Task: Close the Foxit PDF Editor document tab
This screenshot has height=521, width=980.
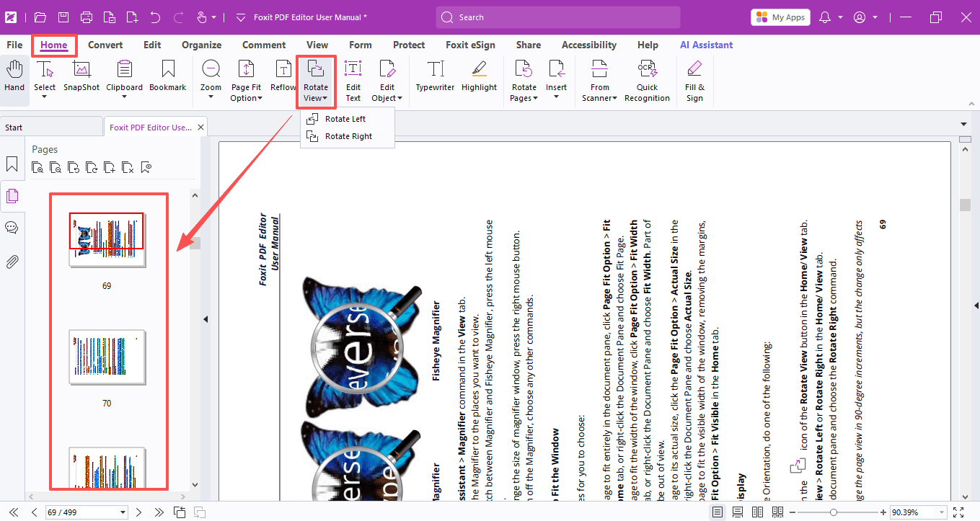Action: (200, 128)
